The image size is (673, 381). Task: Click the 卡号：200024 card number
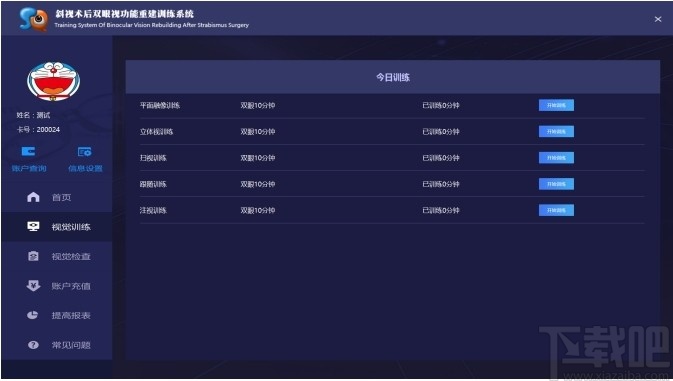(x=38, y=129)
